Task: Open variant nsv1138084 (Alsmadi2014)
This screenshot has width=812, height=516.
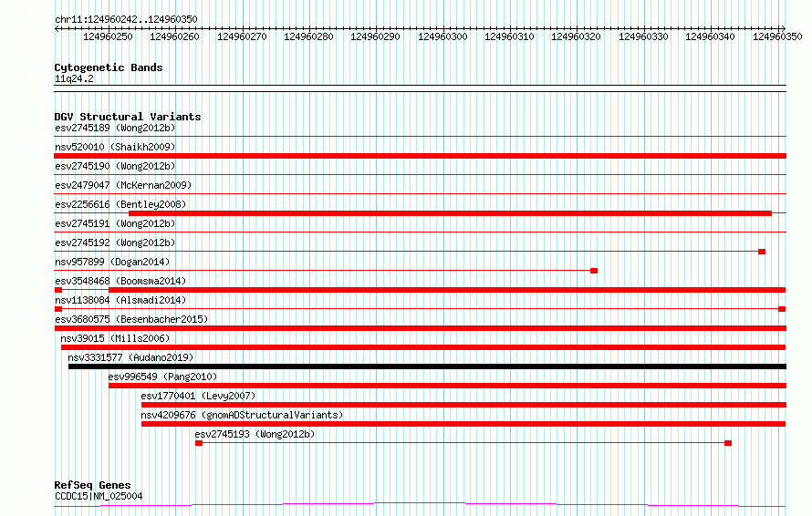Action: pos(120,300)
